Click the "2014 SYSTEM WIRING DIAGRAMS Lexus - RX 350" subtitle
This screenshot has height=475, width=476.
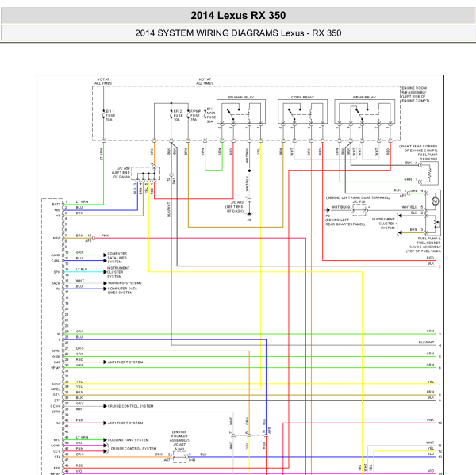238,33
